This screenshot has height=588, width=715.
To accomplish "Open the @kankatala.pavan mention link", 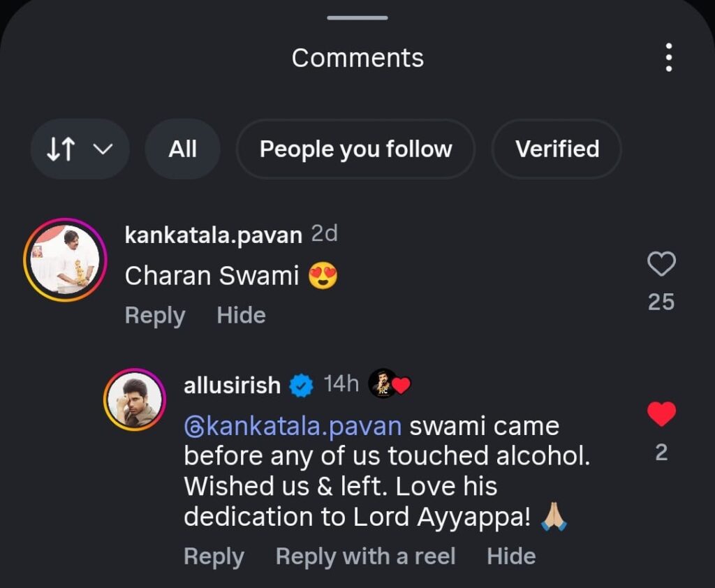I will 293,426.
